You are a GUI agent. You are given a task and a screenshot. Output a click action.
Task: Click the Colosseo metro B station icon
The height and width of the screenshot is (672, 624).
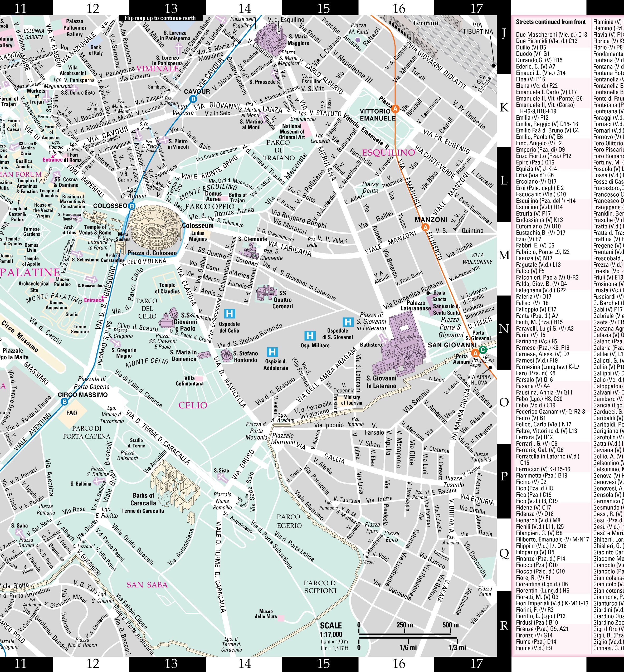pos(132,206)
